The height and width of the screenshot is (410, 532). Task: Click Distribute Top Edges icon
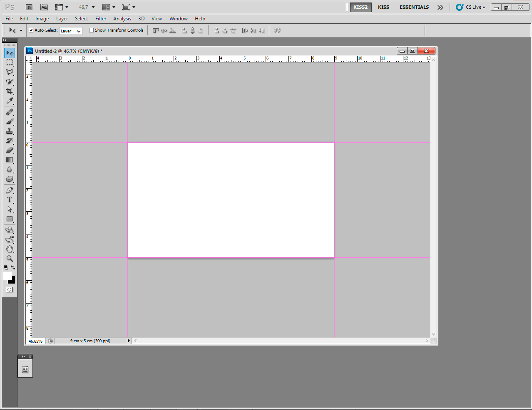[x=216, y=30]
